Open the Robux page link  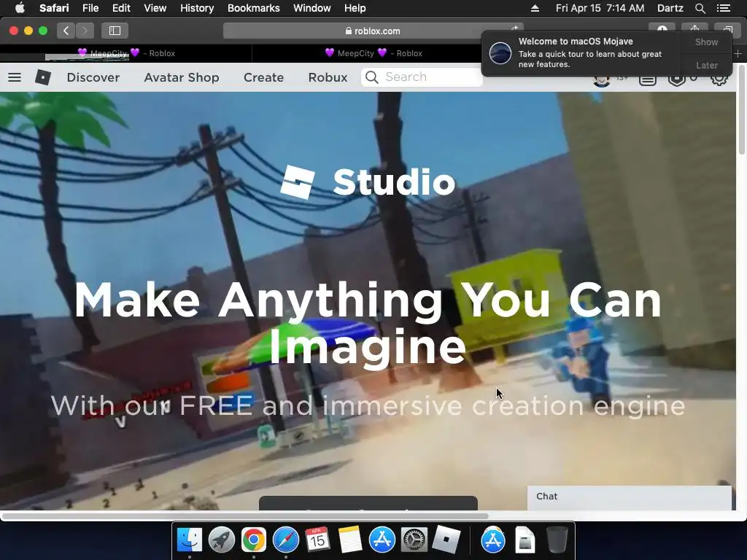328,77
